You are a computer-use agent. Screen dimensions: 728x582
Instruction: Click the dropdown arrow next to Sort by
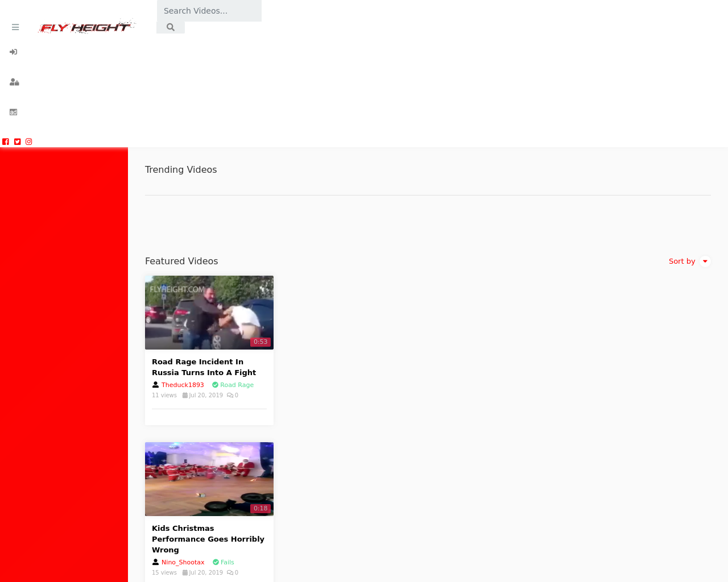[x=705, y=260]
